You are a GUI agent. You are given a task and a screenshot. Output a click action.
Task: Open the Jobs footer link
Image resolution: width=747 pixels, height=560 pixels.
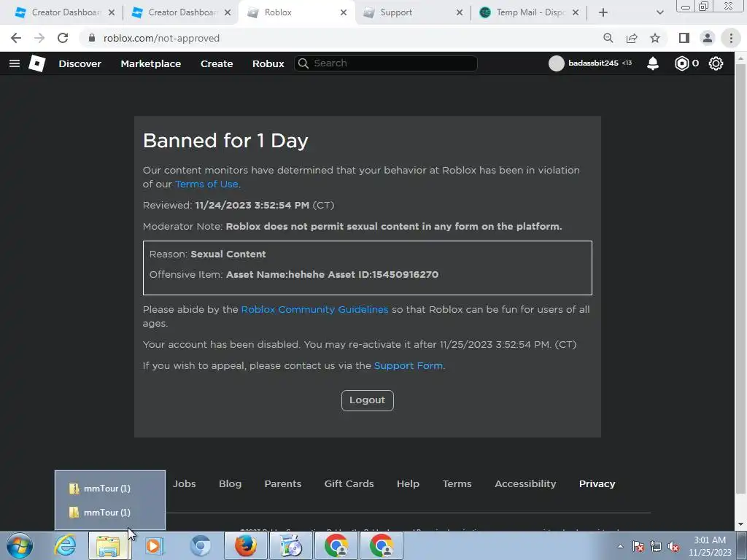[184, 484]
